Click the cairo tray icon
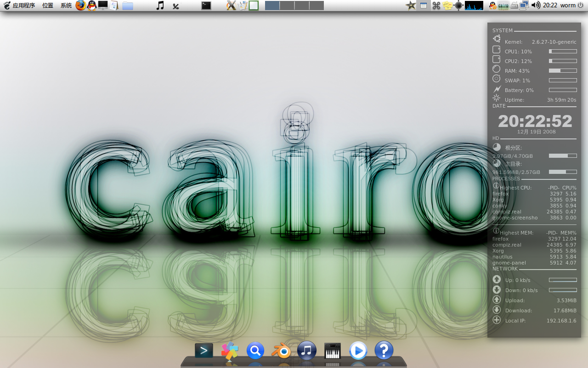Viewport: 588px width, 368px height. (503, 6)
